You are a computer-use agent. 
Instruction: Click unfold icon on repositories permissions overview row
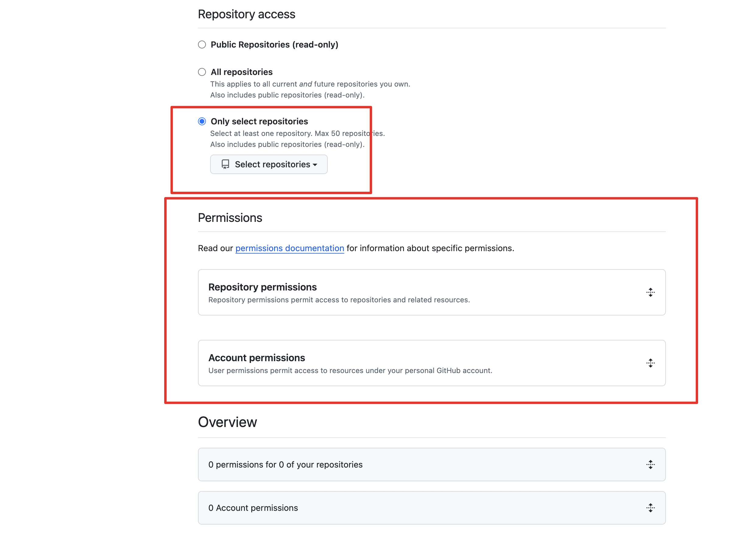pyautogui.click(x=650, y=465)
